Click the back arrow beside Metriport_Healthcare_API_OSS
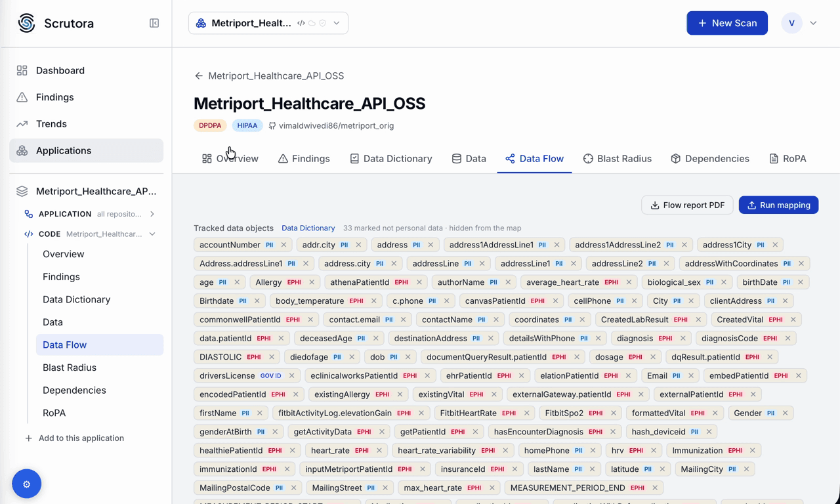Image resolution: width=840 pixels, height=504 pixels. pos(198,75)
